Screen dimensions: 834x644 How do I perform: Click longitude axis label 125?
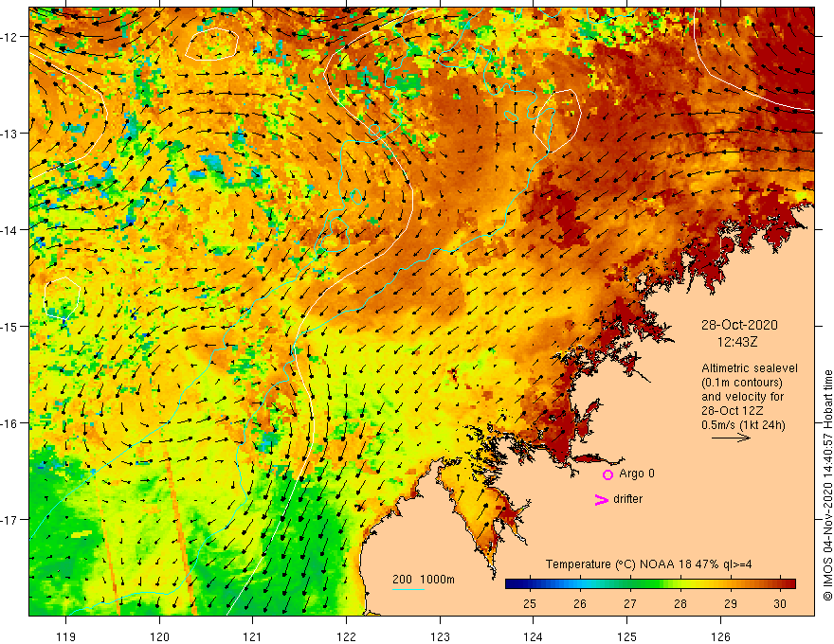(627, 636)
